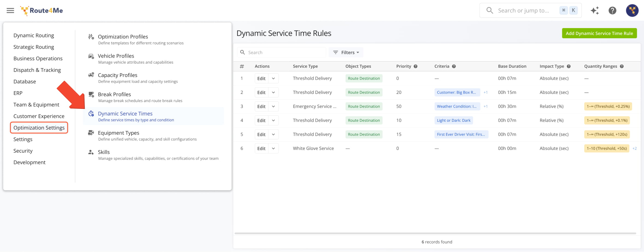
Task: Click the Priority column help icon
Action: [415, 66]
